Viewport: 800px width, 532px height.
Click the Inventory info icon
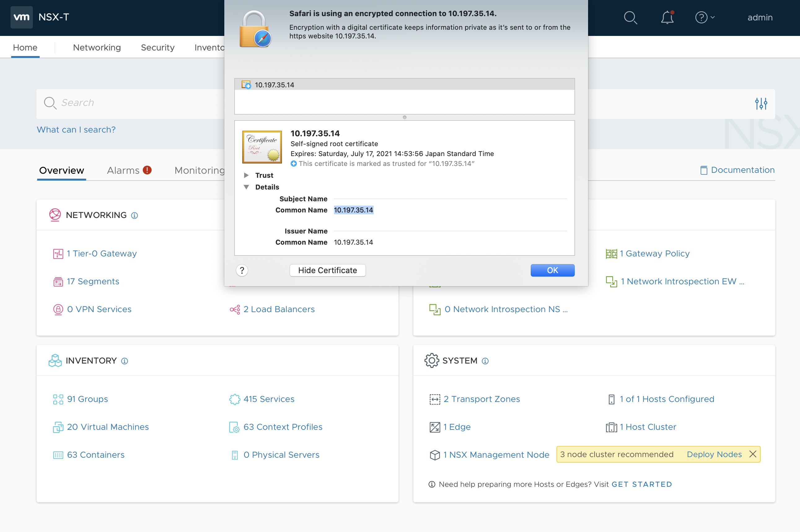(x=125, y=361)
